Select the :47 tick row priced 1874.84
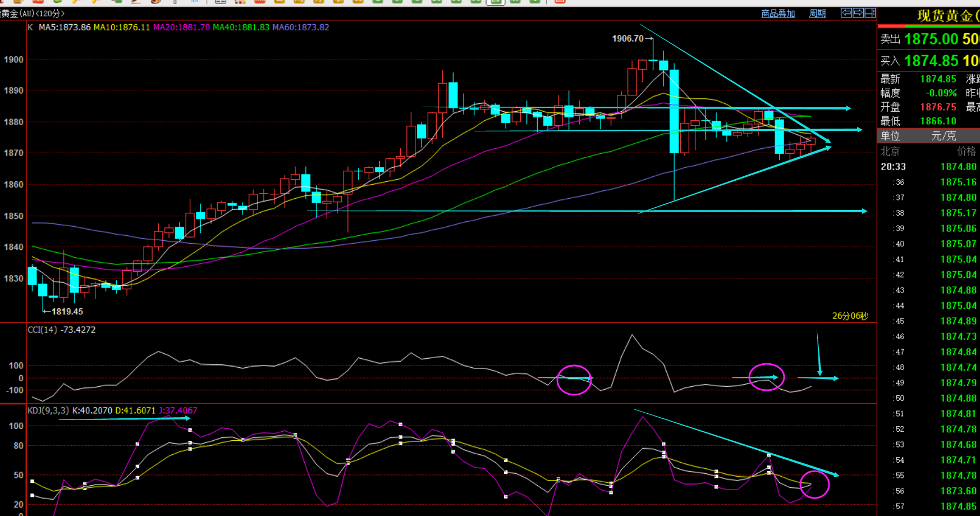 tap(928, 352)
